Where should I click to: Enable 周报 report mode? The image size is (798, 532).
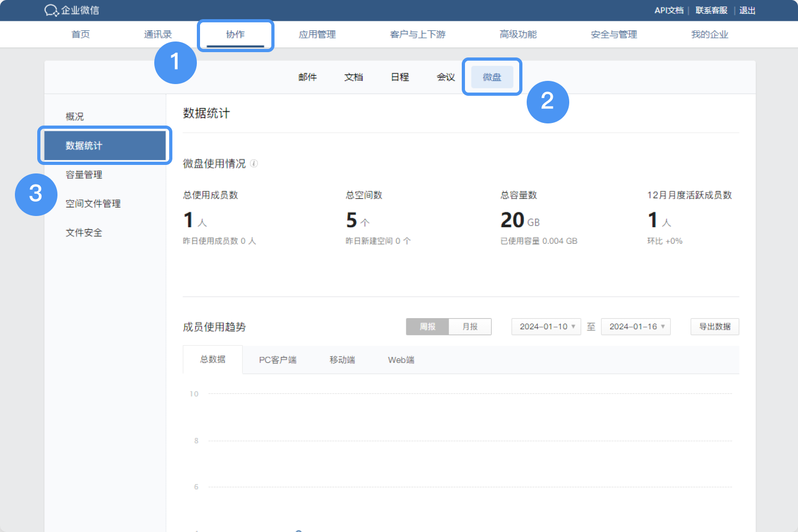tap(427, 327)
